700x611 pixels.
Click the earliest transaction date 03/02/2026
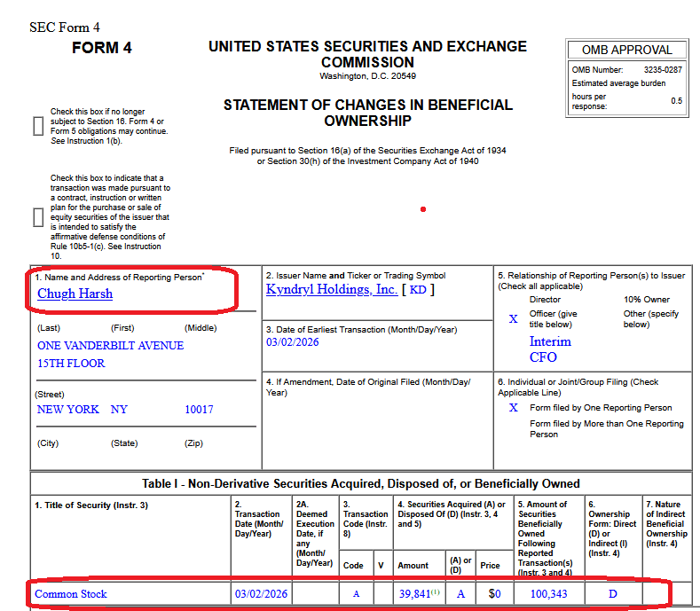293,342
